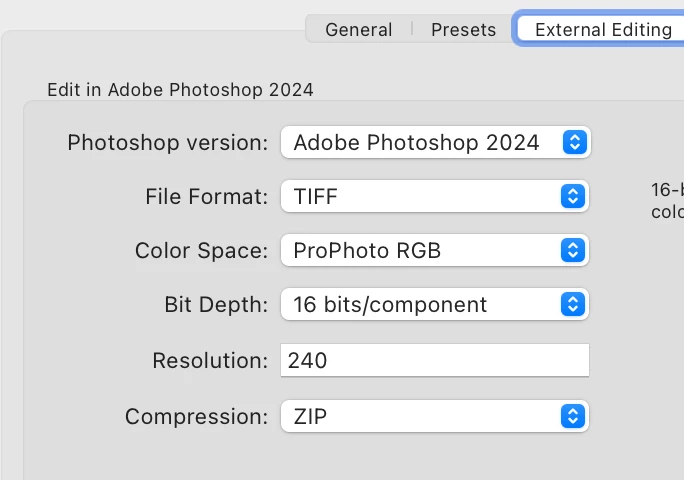Click the blue chevron arrows beside Adobe Photoshop 2024

click(573, 143)
